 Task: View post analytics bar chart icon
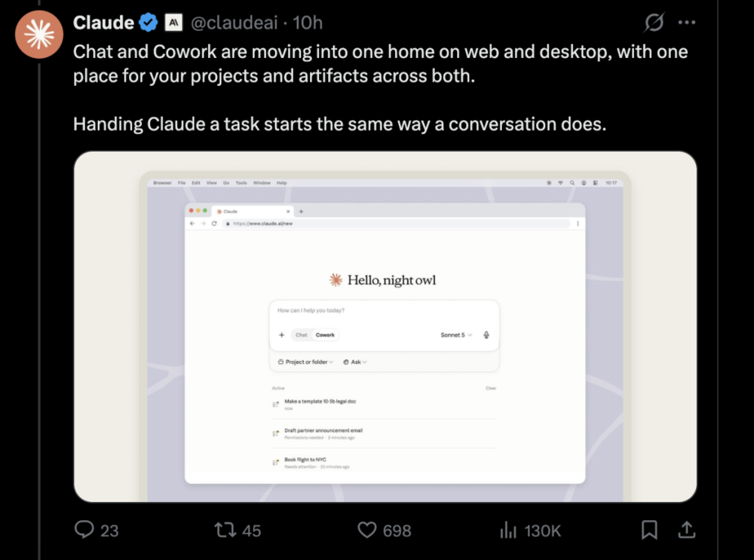coord(507,530)
